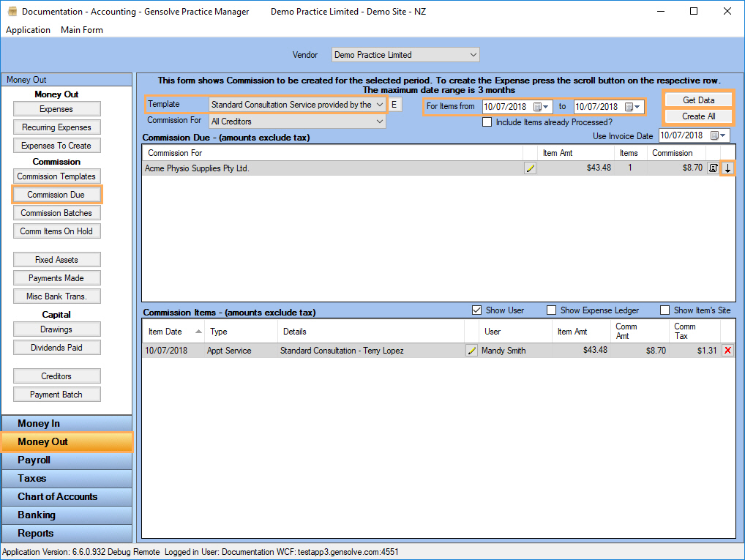Image resolution: width=745 pixels, height=560 pixels.
Task: Open the Application menu
Action: tap(28, 30)
